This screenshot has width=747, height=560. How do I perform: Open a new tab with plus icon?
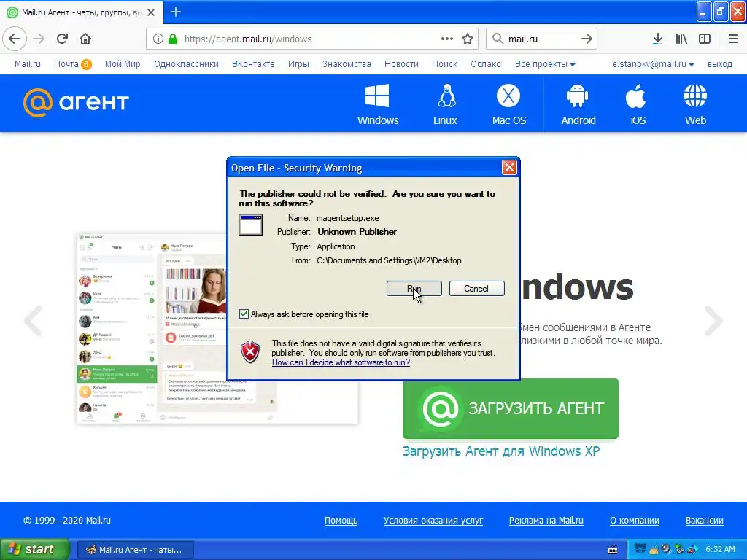176,12
